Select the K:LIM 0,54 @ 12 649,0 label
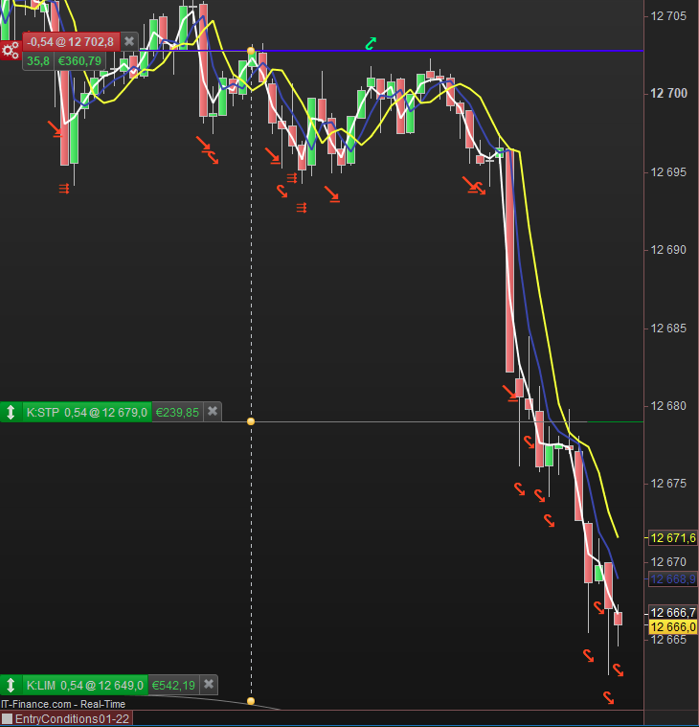 tap(85, 685)
